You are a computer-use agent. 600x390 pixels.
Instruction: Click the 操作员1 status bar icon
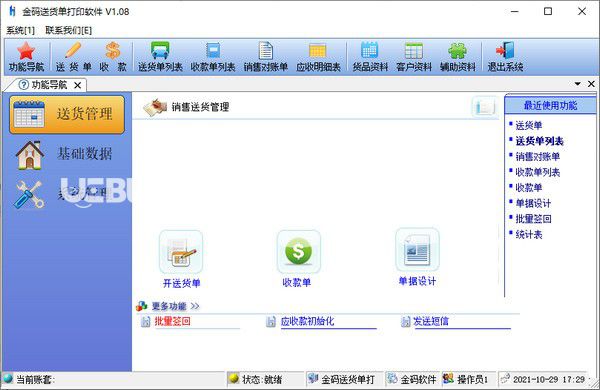(x=448, y=379)
